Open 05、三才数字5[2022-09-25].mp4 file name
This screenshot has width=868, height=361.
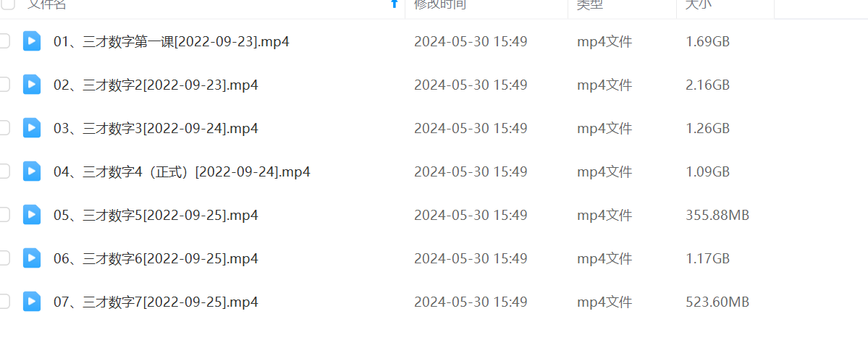click(x=156, y=216)
